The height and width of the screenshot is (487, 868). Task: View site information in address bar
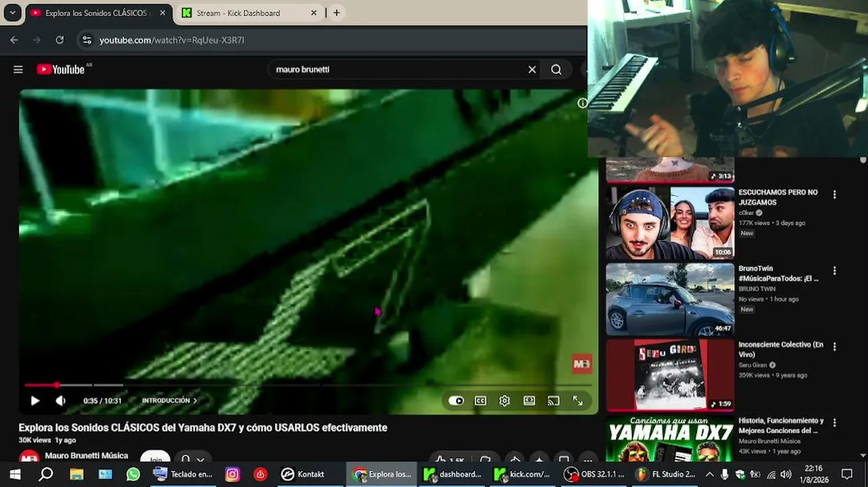tap(87, 40)
